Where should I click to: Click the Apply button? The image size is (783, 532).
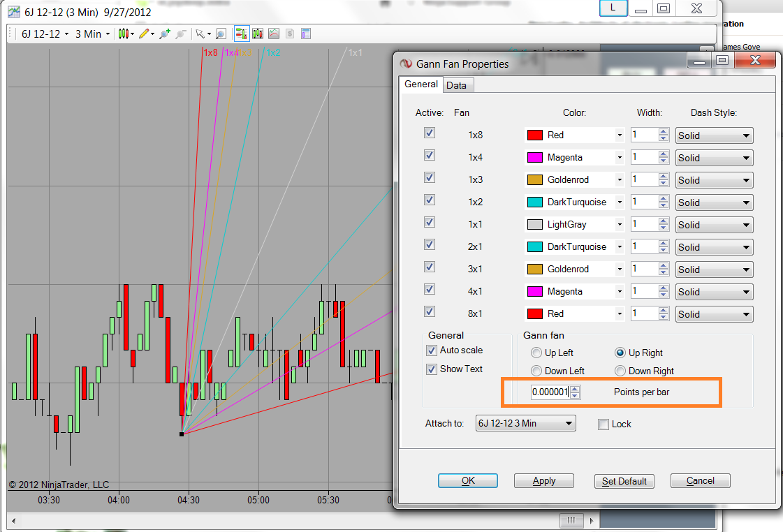pyautogui.click(x=544, y=480)
